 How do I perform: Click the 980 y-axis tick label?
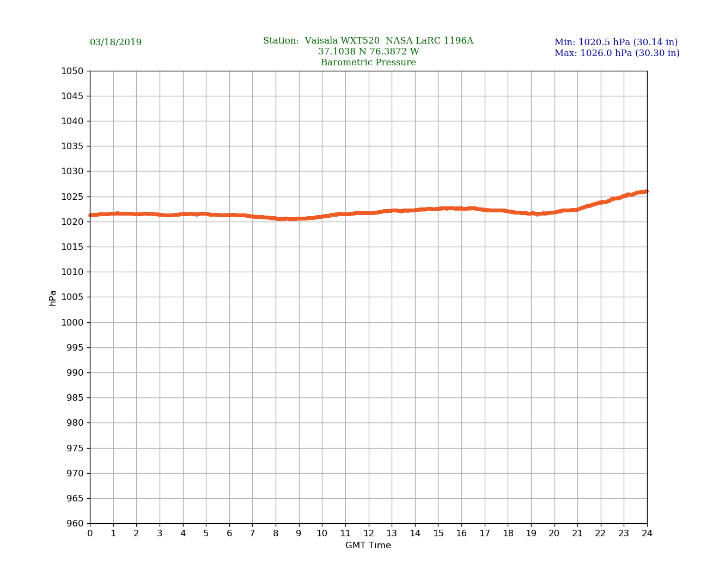75,423
